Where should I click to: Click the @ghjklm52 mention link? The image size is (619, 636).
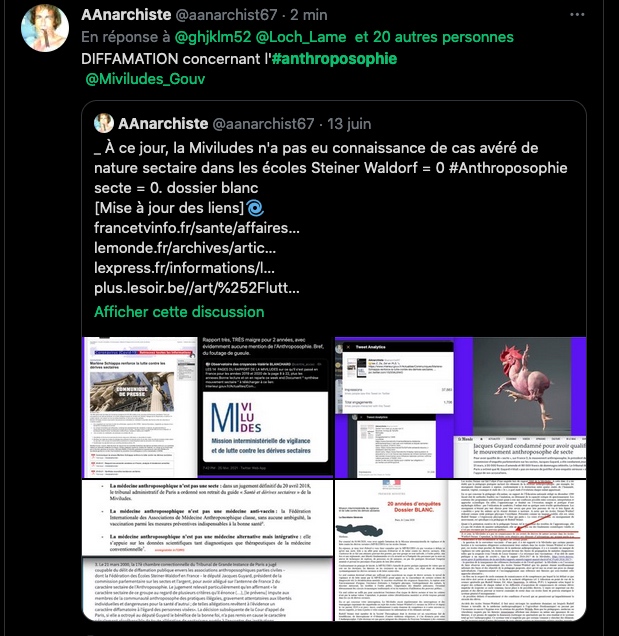(213, 37)
